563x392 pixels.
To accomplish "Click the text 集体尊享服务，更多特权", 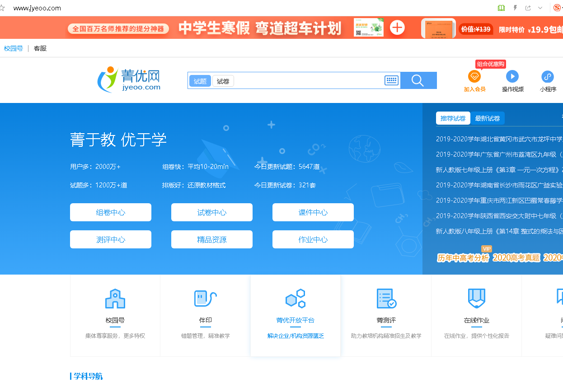I will [x=115, y=336].
